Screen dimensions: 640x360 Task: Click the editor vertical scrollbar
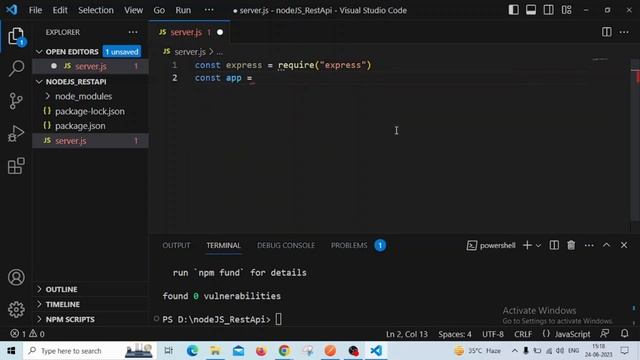(635, 141)
